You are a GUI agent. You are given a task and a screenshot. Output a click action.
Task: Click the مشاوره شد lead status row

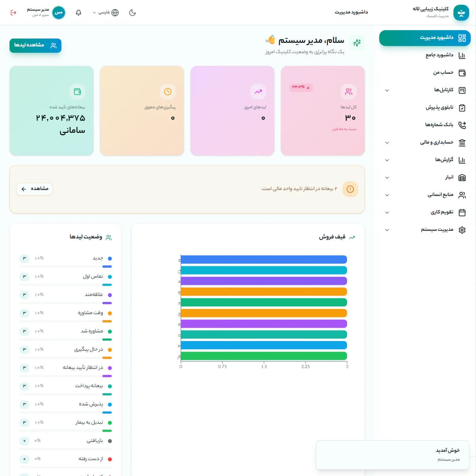(x=65, y=334)
